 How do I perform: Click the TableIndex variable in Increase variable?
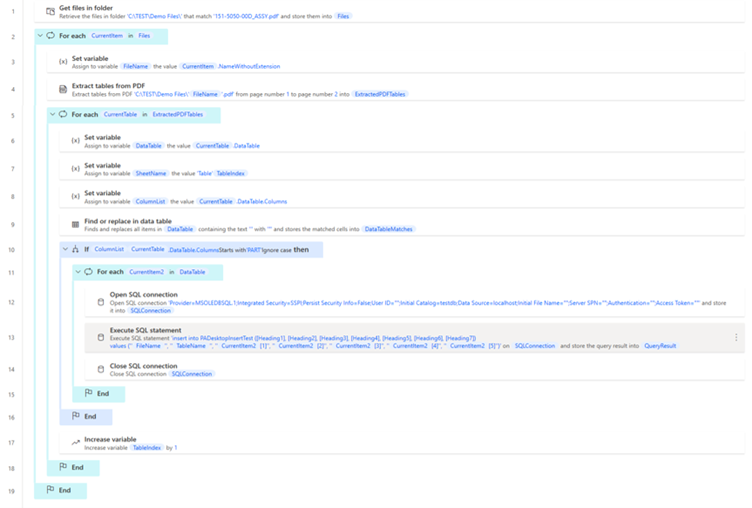click(147, 447)
